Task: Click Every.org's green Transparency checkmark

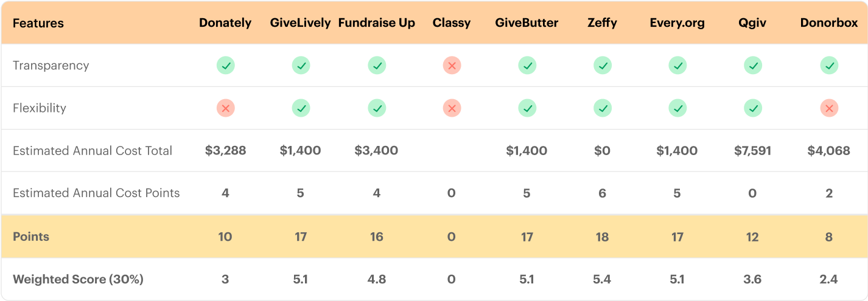Action: point(677,65)
